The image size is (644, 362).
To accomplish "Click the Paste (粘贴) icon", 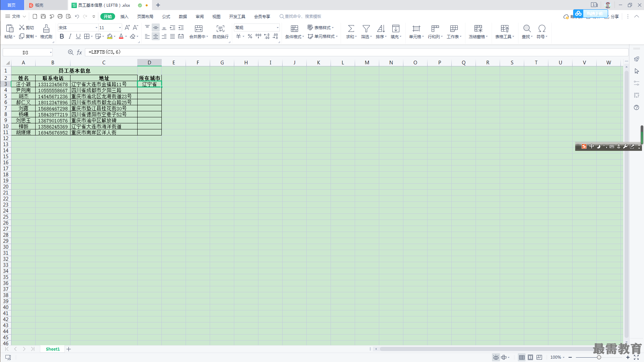I will [x=9, y=28].
